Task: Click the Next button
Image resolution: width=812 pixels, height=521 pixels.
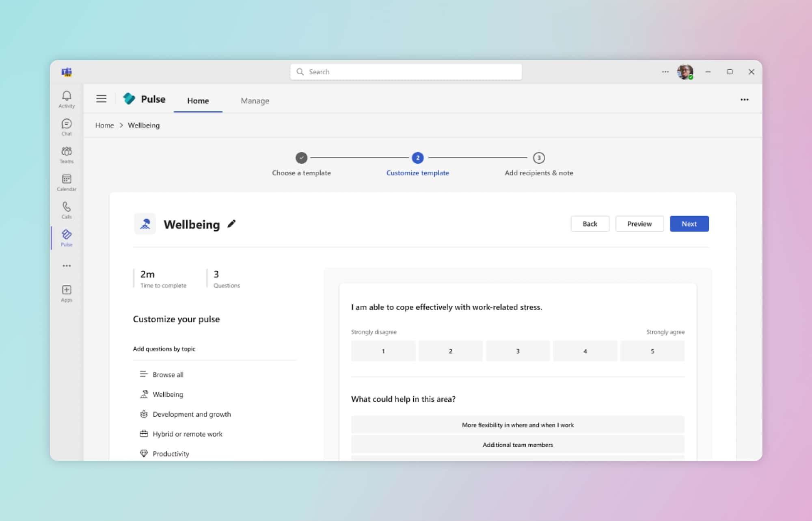Action: coord(689,224)
